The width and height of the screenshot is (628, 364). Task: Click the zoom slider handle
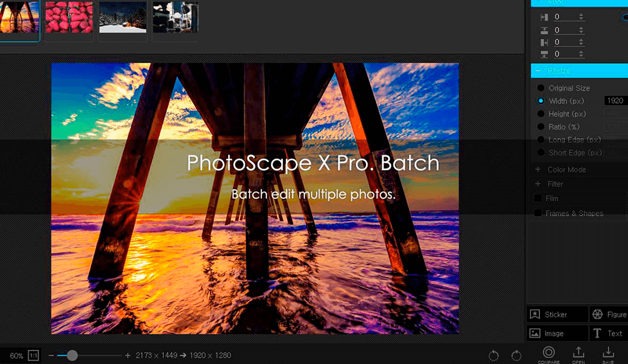click(x=72, y=355)
